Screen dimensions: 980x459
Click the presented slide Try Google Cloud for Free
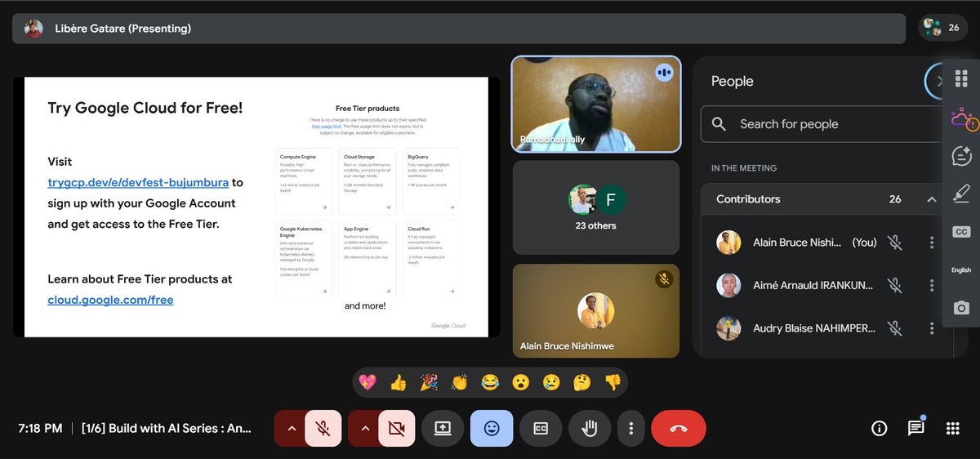click(x=256, y=207)
